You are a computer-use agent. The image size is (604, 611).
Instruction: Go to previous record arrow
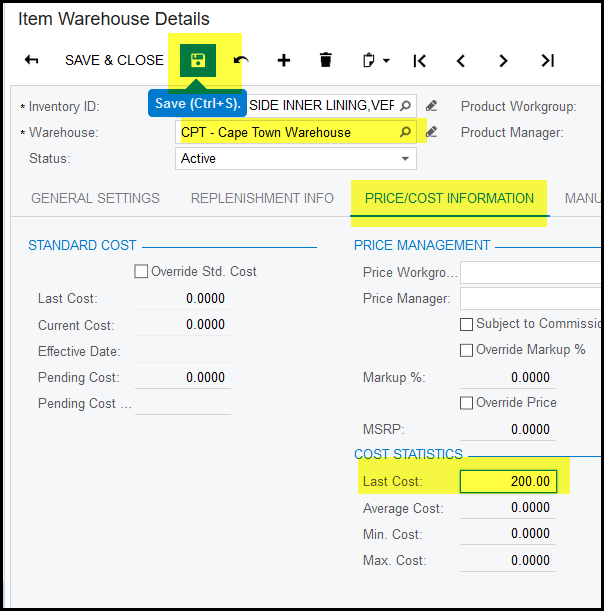point(461,61)
